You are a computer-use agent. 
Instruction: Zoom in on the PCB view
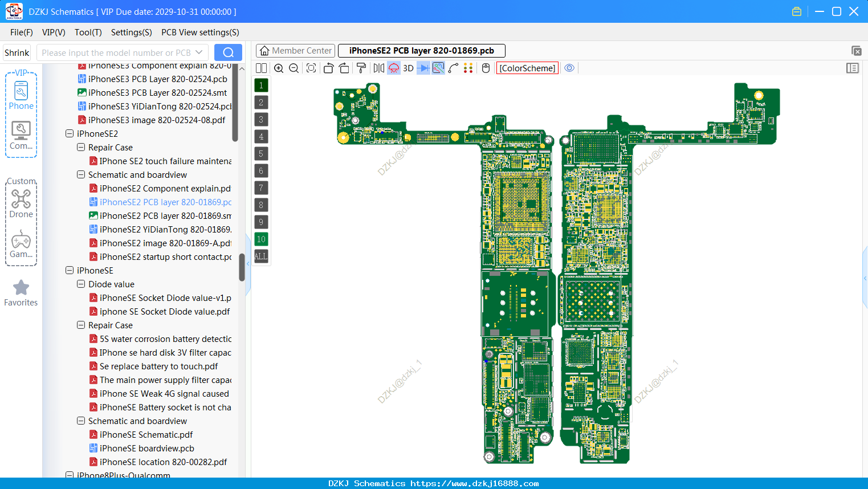[x=279, y=68]
